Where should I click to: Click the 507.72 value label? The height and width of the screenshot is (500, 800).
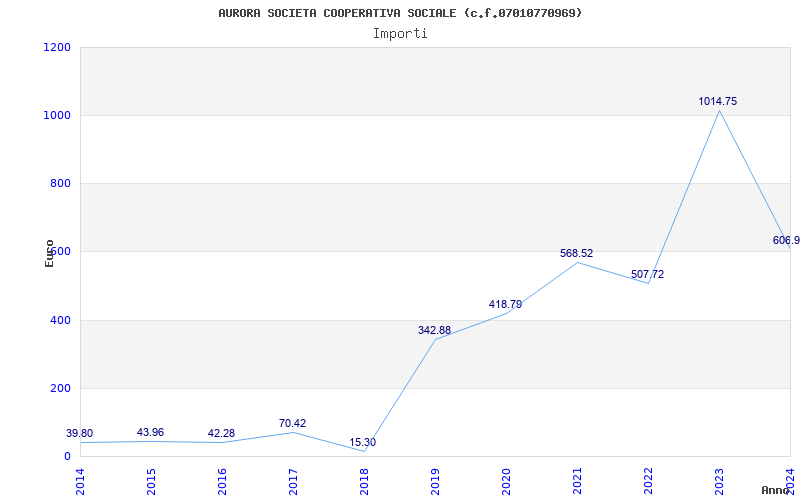[x=647, y=274]
